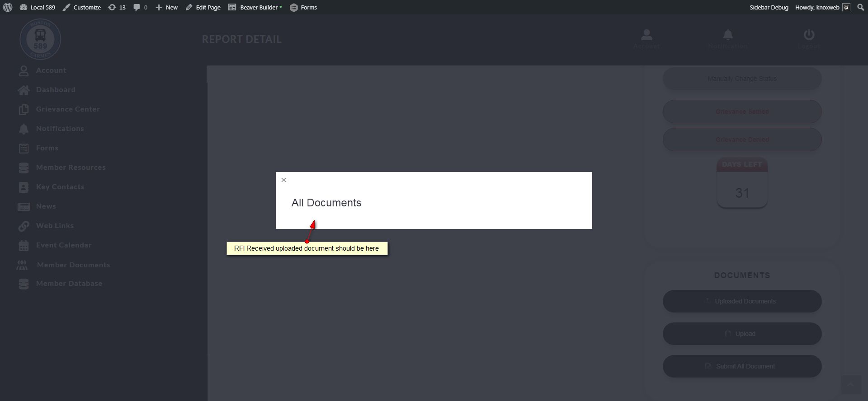Click the Dashboard sidebar text
Screen dimensions: 868x401
tap(56, 90)
